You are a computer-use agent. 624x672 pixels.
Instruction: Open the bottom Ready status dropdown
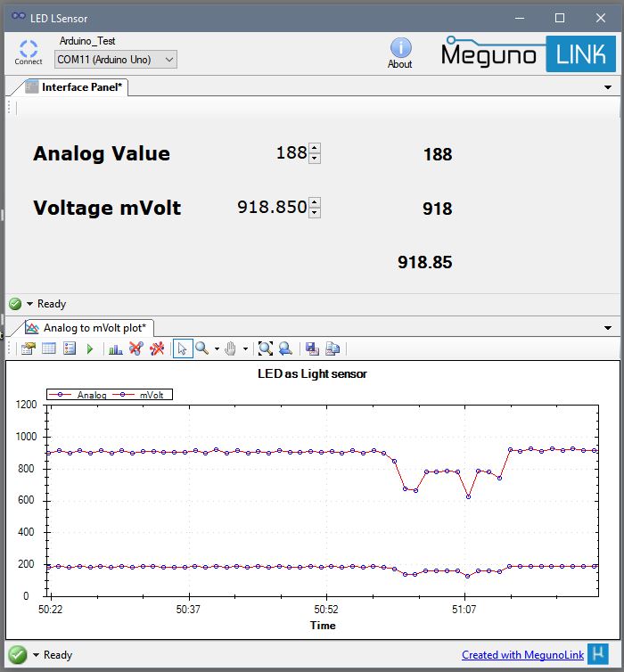(x=36, y=655)
